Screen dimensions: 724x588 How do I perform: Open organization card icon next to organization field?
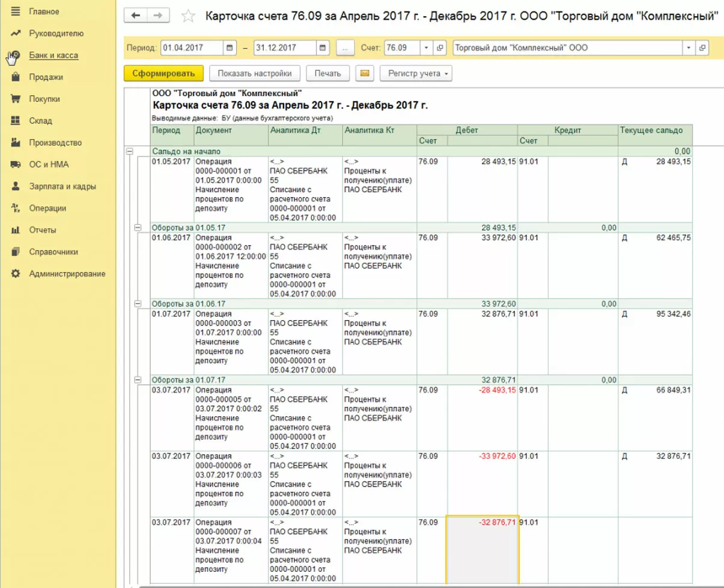702,48
